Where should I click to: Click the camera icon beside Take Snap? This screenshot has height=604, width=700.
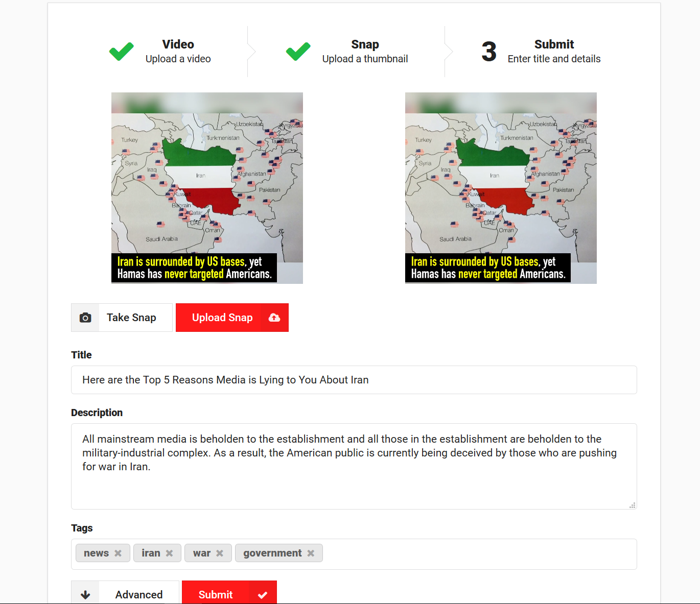[85, 318]
